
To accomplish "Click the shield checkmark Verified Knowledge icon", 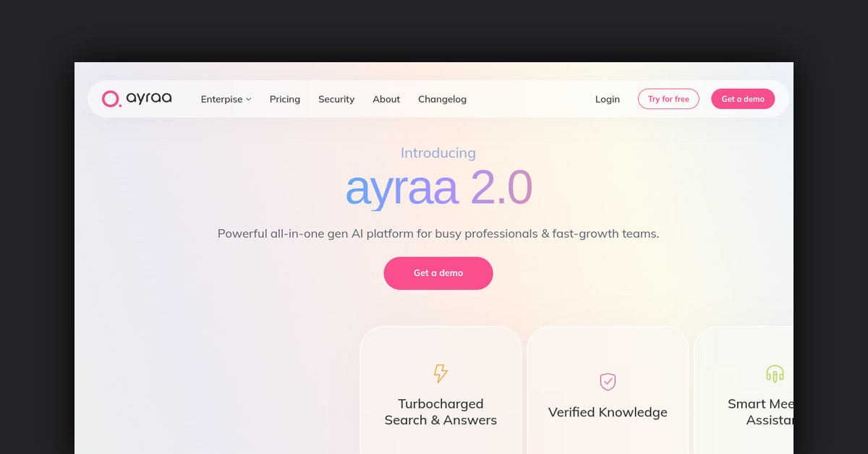I will coord(608,382).
